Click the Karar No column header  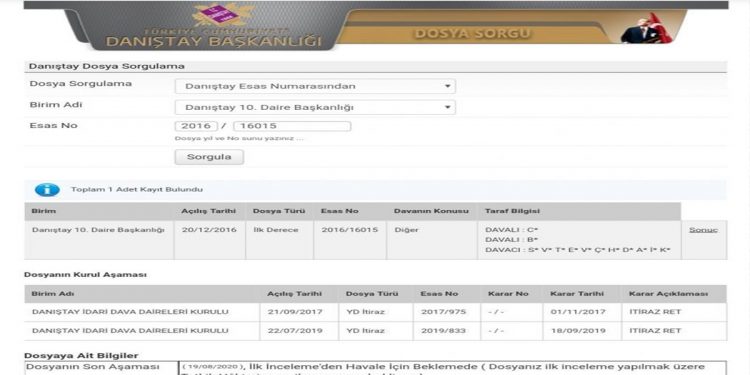pos(511,294)
